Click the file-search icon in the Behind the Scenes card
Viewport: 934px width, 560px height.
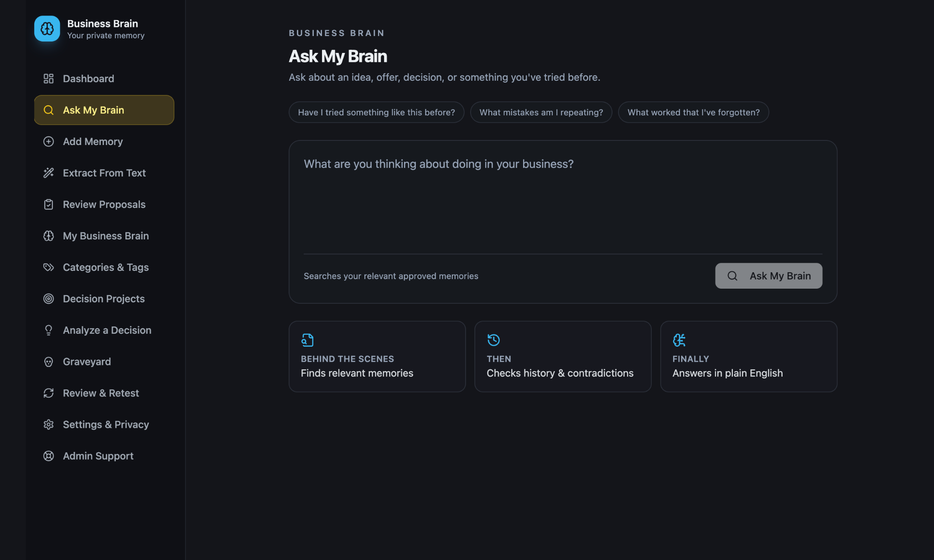307,340
